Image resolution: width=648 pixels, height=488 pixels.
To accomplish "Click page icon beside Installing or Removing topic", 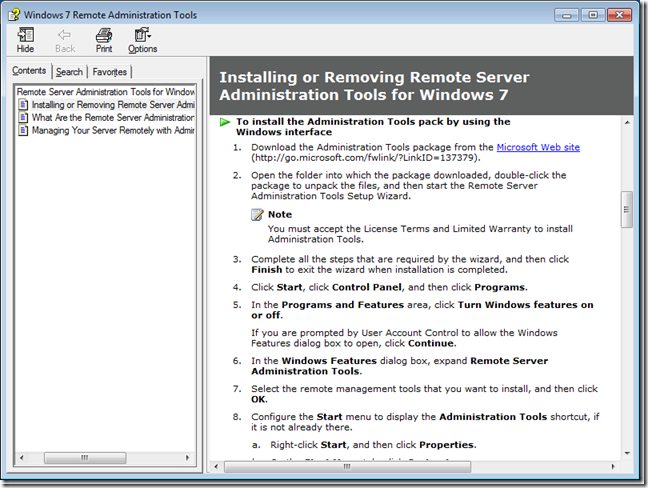I will click(x=23, y=105).
